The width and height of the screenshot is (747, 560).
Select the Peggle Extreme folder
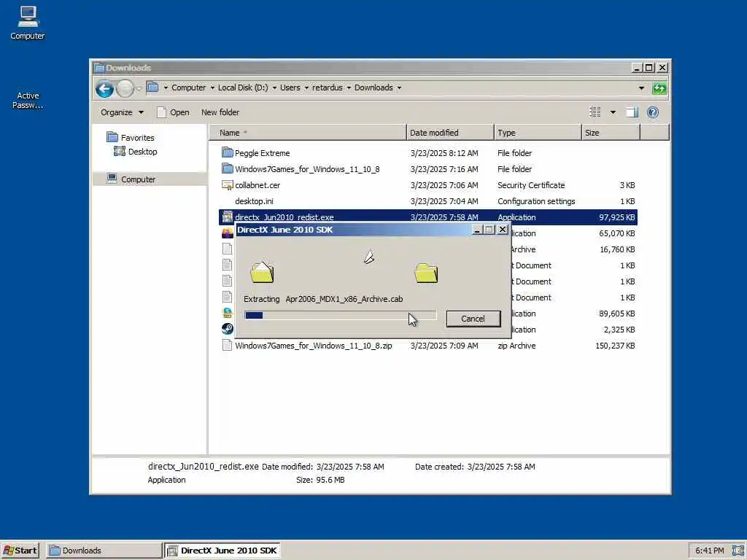pos(262,153)
